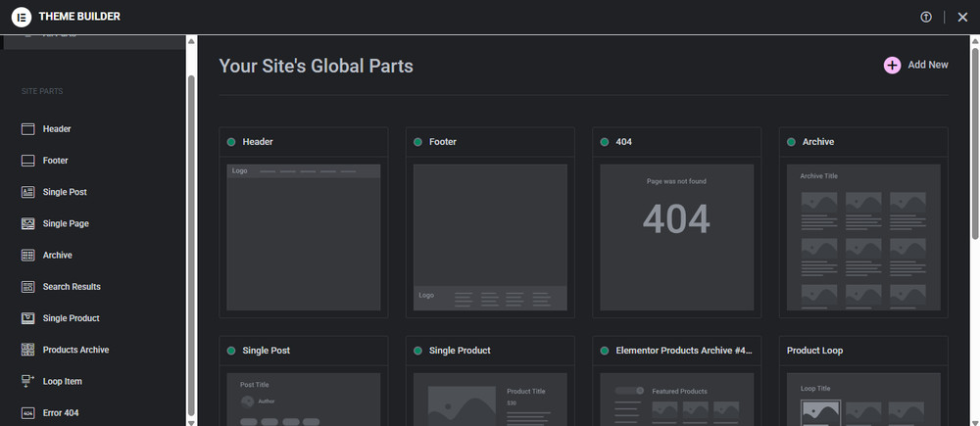The image size is (980, 426).
Task: Open the Footer template thumbnail
Action: click(490, 237)
